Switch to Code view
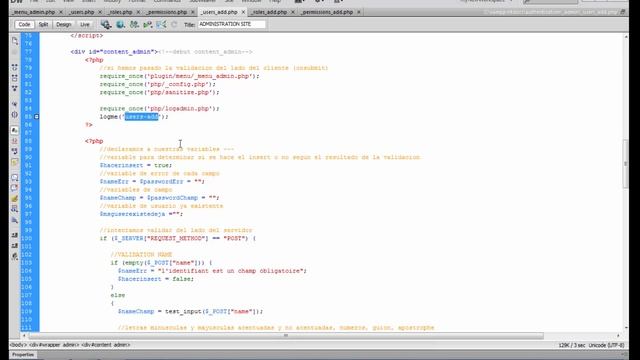Image resolution: width=640 pixels, height=360 pixels. click(x=24, y=24)
